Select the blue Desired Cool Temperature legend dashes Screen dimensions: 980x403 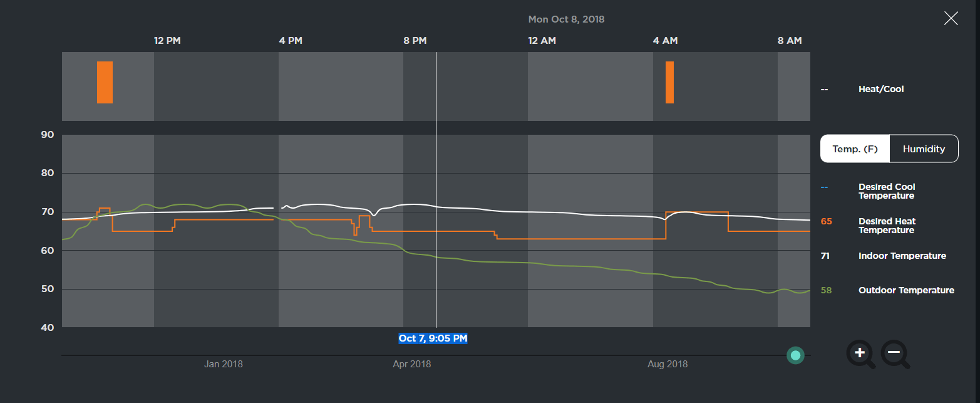[x=825, y=186]
